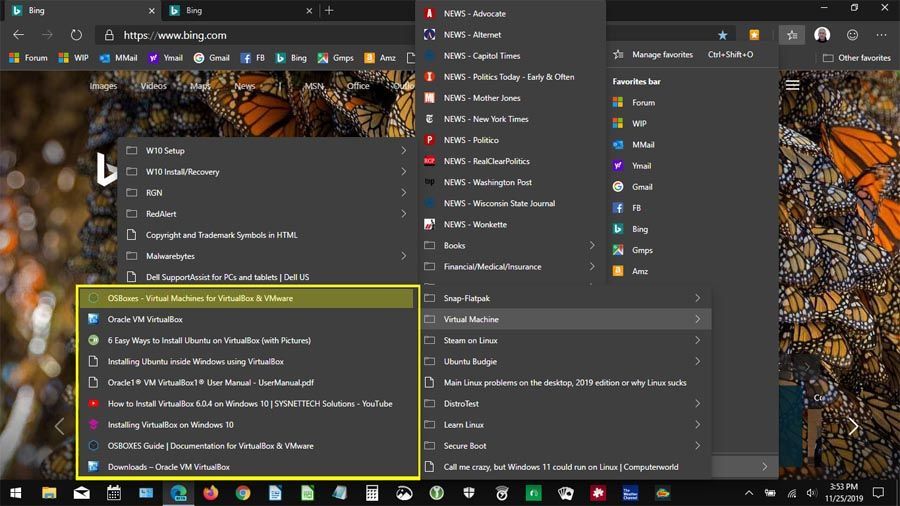Open Chrome from the taskbar

click(243, 493)
